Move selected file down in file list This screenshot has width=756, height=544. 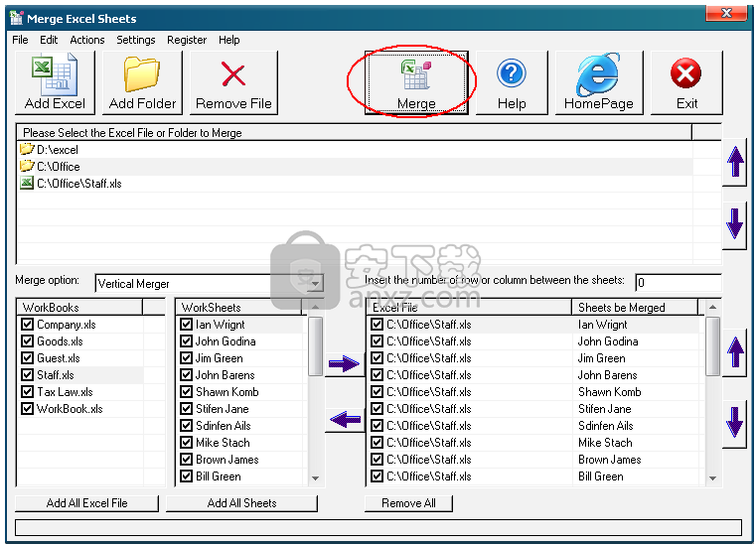(x=735, y=224)
